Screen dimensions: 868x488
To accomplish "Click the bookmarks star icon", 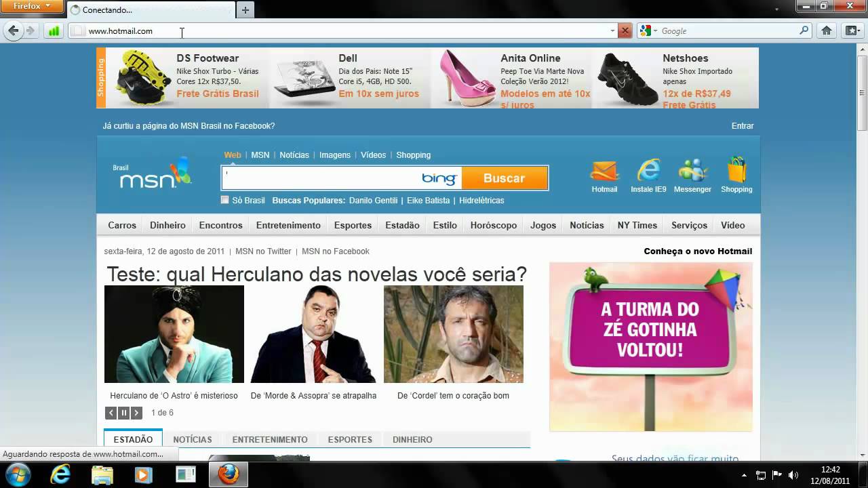I will [852, 30].
